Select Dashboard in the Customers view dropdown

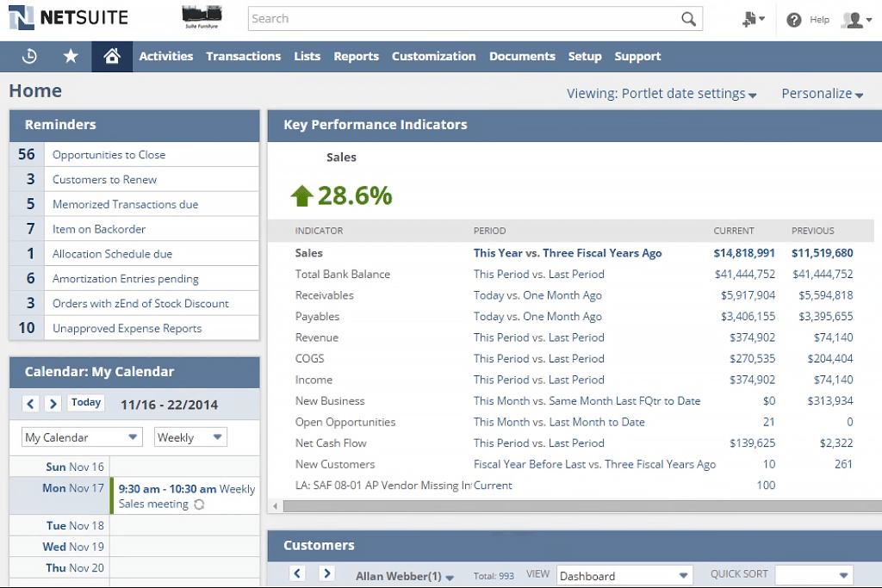click(x=623, y=574)
